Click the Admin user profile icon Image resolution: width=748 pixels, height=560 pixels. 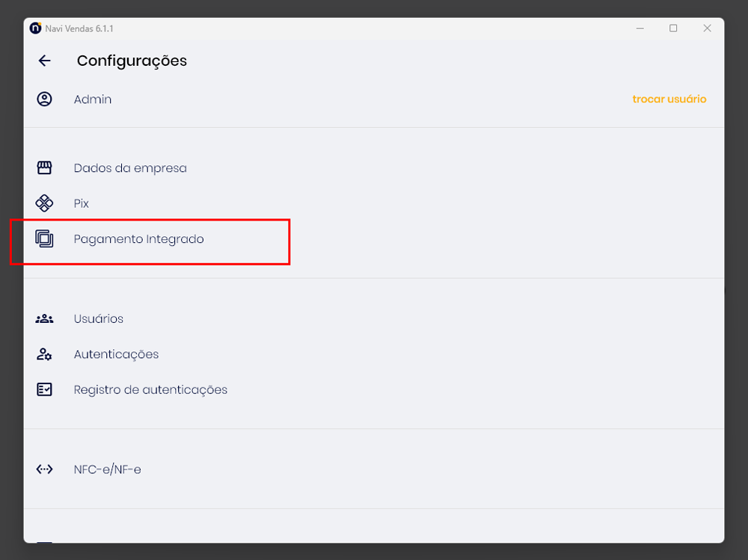tap(45, 99)
